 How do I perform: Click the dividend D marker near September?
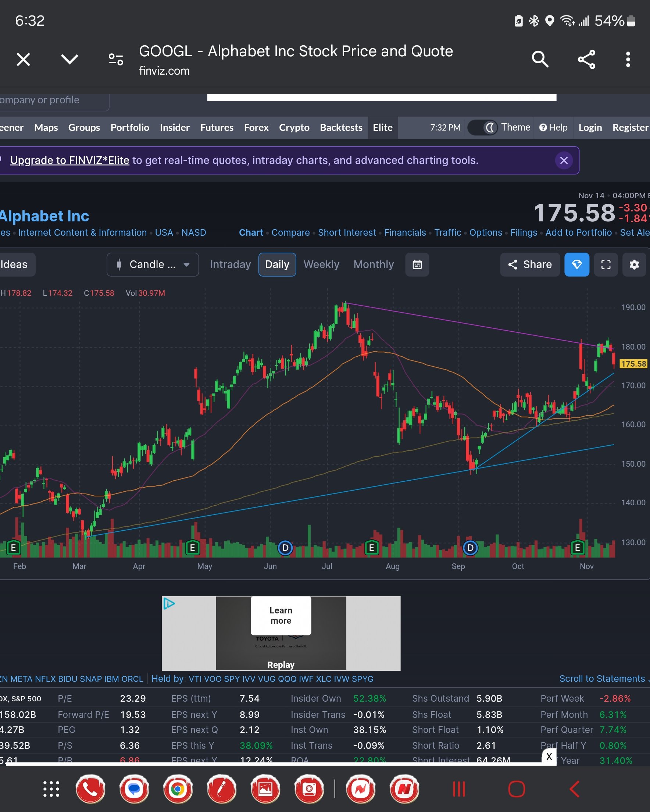[470, 548]
